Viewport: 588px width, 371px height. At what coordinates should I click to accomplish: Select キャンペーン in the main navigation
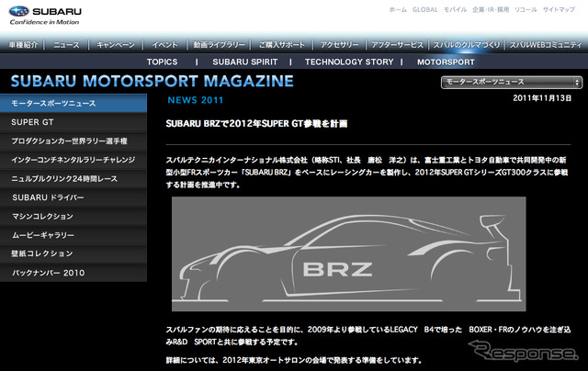(x=116, y=45)
